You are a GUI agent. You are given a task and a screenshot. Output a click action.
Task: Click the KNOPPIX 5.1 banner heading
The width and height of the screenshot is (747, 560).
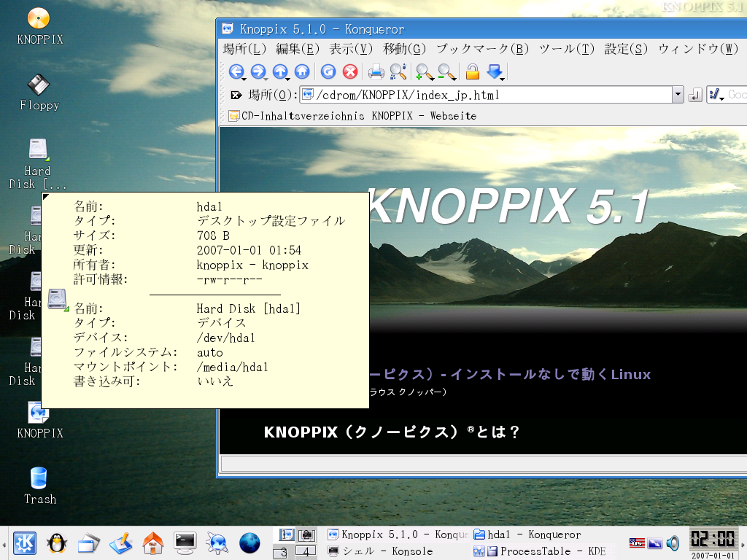coord(507,206)
